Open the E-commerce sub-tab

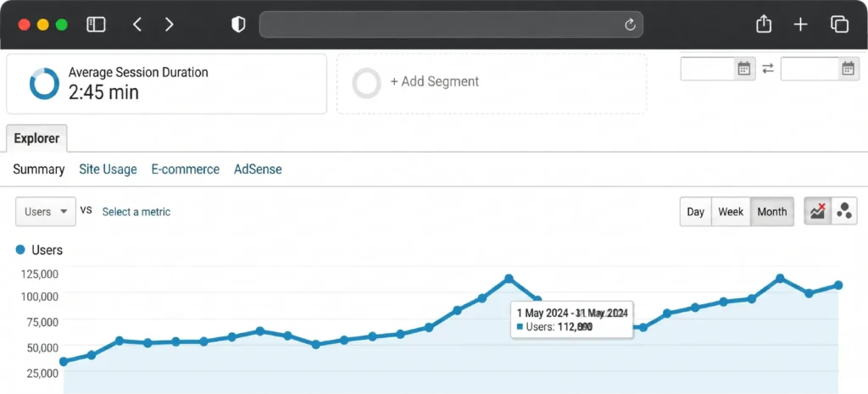[186, 169]
